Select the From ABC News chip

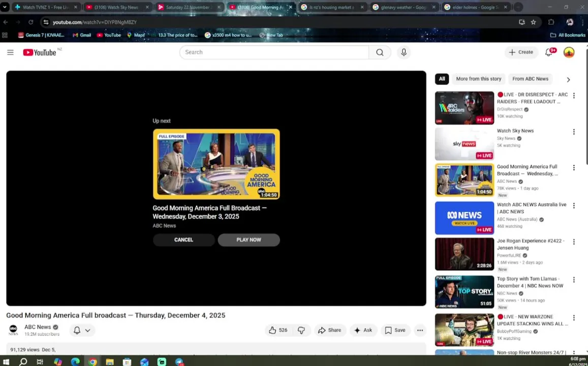click(530, 79)
